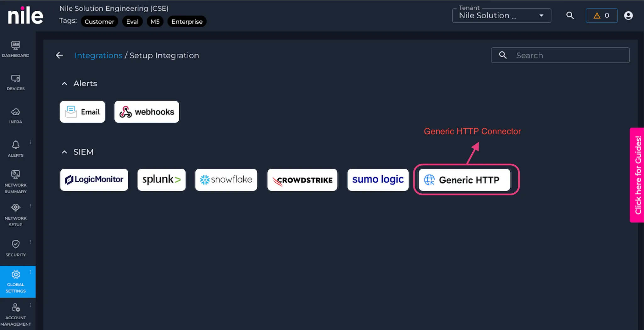Screen dimensions: 644x330
Task: Go to Devices in sidebar
Action: tap(16, 83)
